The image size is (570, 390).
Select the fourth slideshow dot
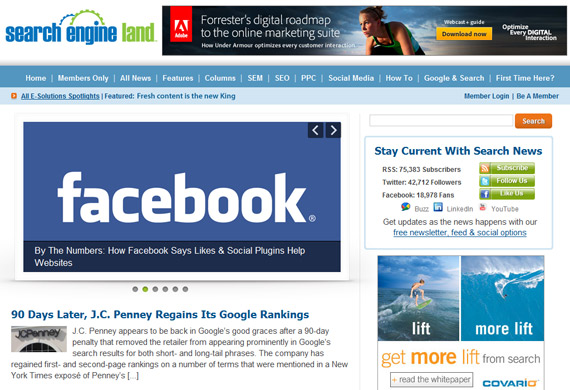[x=165, y=289]
